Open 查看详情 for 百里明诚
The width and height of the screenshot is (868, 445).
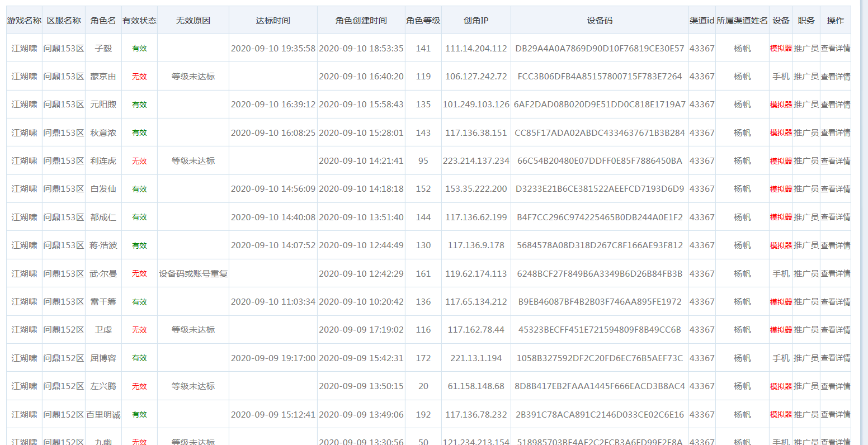[835, 415]
